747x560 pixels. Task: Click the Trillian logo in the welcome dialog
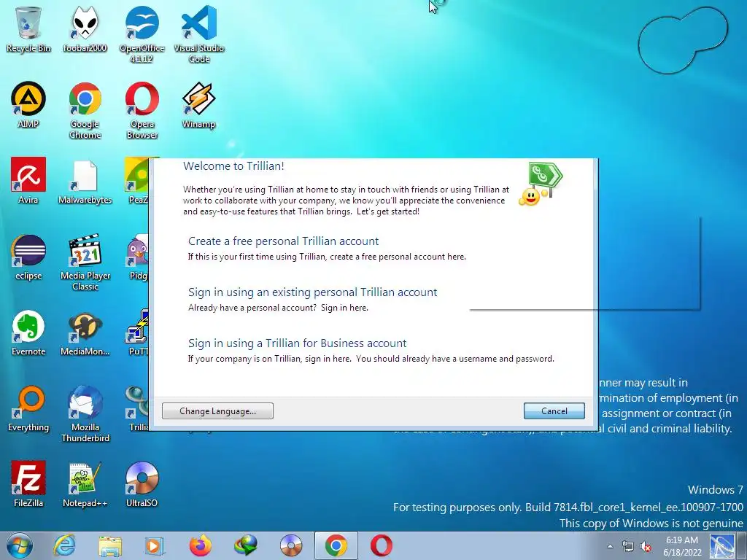click(x=541, y=184)
